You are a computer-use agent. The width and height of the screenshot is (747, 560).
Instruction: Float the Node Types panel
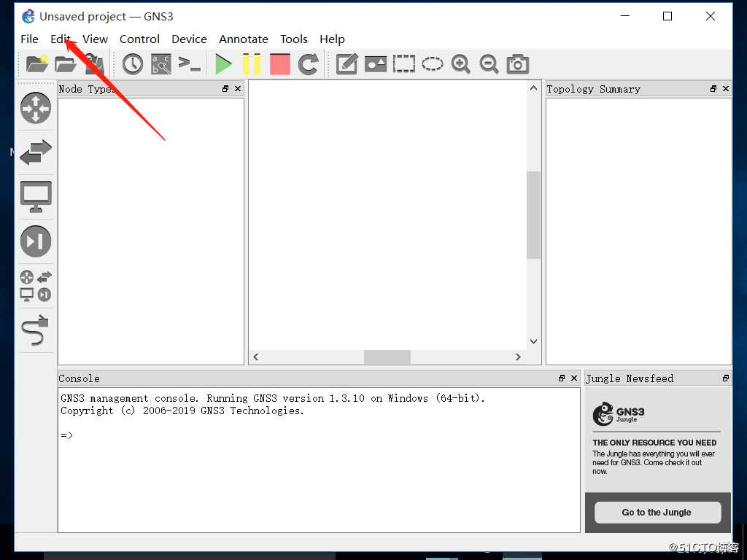click(x=225, y=88)
